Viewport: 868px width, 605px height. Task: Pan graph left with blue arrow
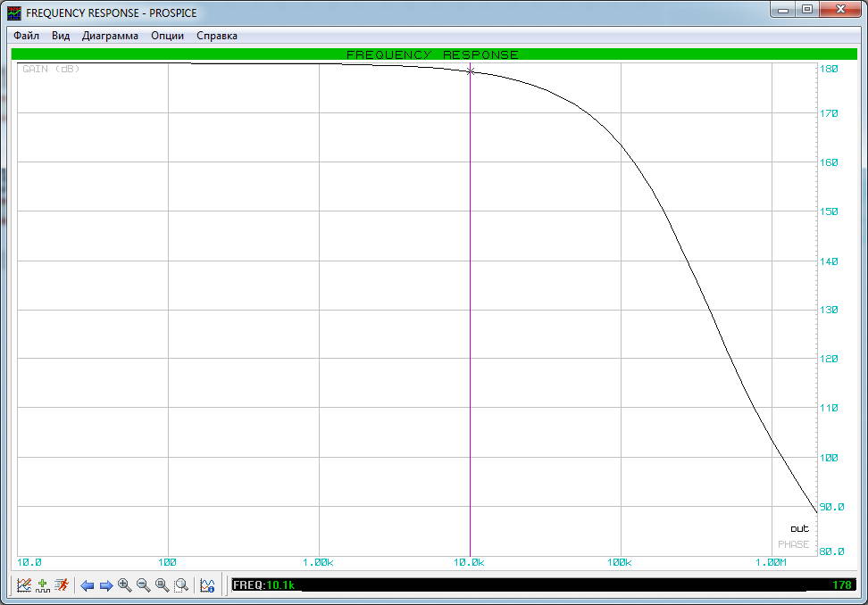tap(88, 585)
